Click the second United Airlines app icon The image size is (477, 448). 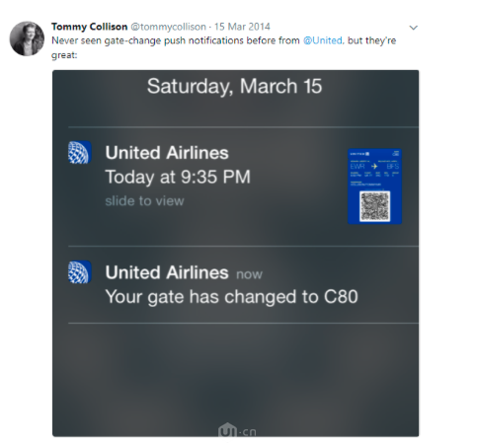[80, 272]
